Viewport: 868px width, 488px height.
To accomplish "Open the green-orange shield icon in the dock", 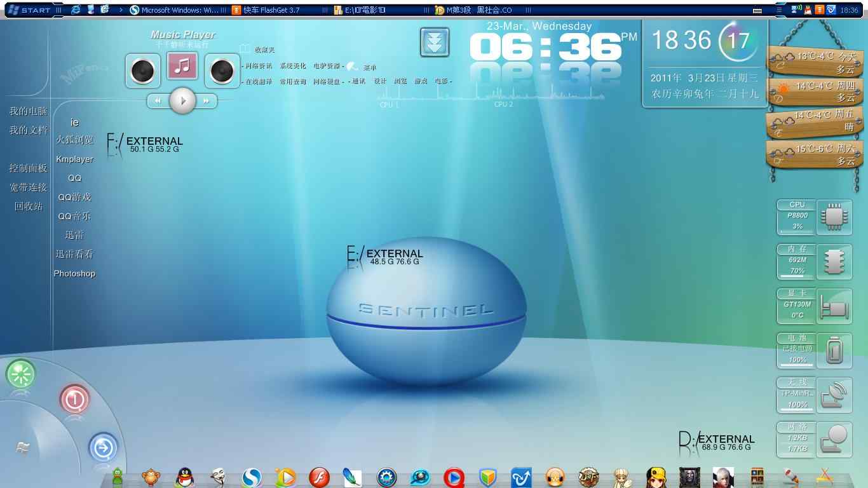I will pos(487,477).
